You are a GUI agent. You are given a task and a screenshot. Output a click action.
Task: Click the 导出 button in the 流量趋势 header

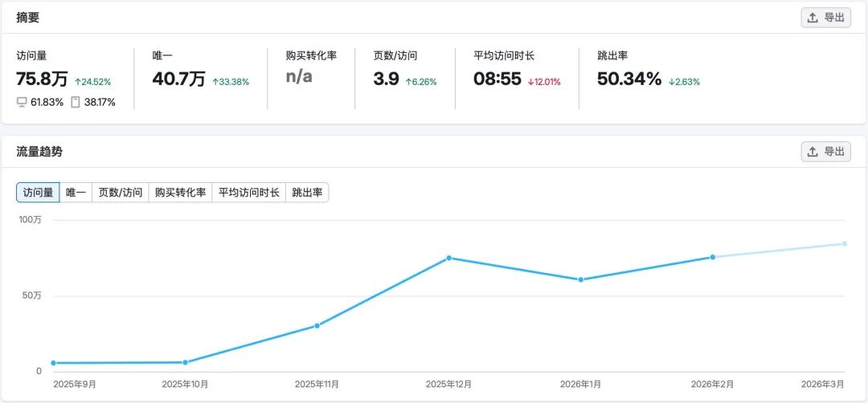(x=826, y=152)
